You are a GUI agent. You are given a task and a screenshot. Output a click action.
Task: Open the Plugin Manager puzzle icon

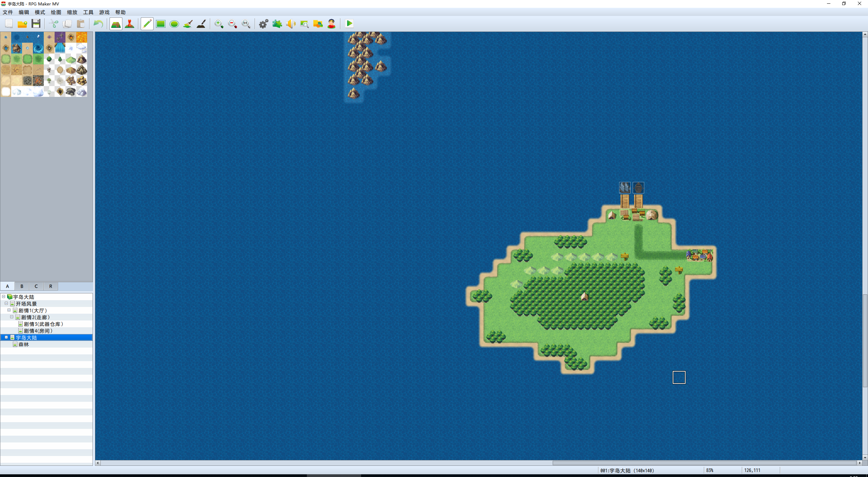277,24
